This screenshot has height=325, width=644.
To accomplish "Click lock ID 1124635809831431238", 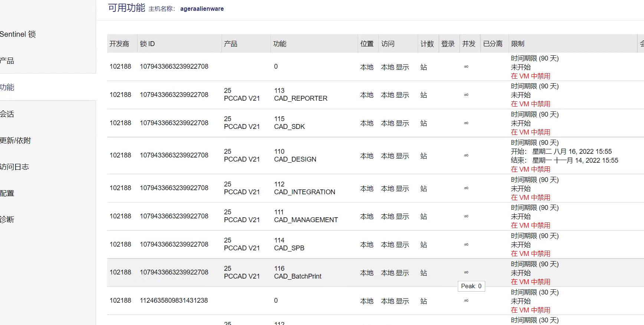I will click(x=174, y=300).
